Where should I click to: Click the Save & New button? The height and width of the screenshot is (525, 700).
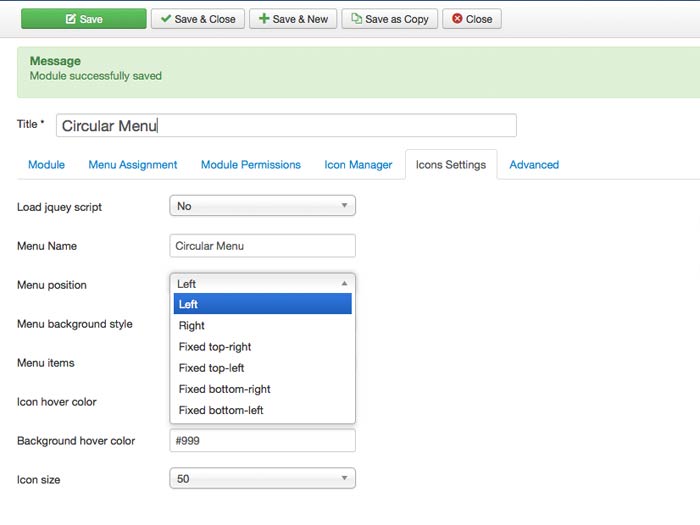pyautogui.click(x=292, y=19)
